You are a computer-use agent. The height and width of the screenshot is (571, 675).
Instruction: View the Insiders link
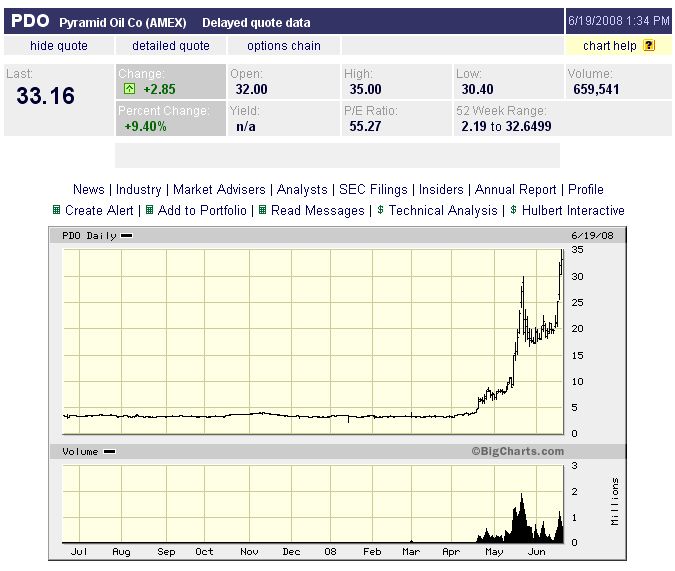(x=441, y=189)
